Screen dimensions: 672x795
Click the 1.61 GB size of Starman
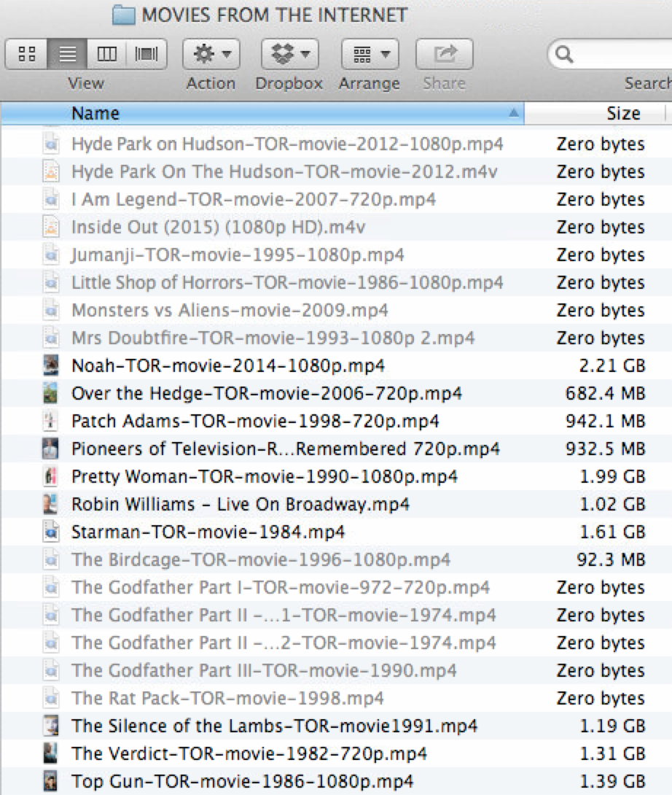click(x=612, y=532)
